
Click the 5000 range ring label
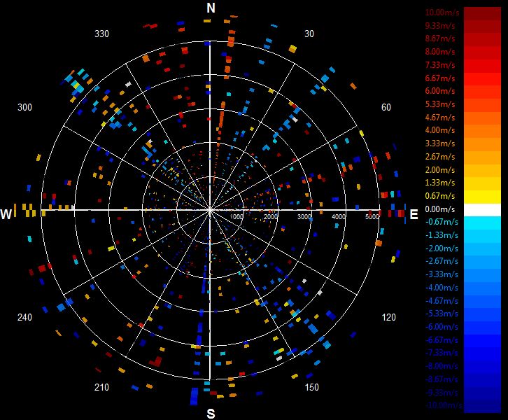[372, 216]
